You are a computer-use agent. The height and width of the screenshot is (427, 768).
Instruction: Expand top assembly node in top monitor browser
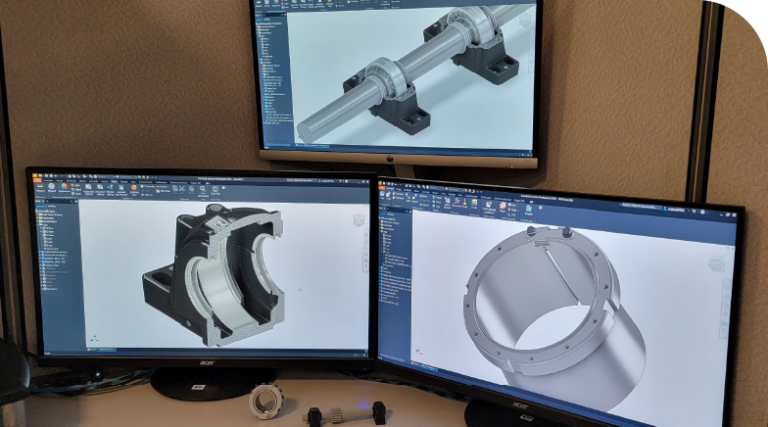click(x=259, y=28)
